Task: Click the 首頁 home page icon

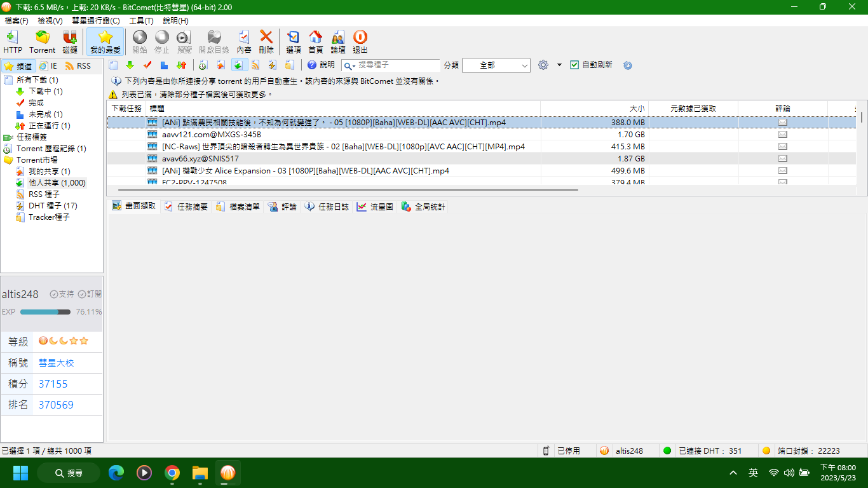Action: click(x=316, y=42)
